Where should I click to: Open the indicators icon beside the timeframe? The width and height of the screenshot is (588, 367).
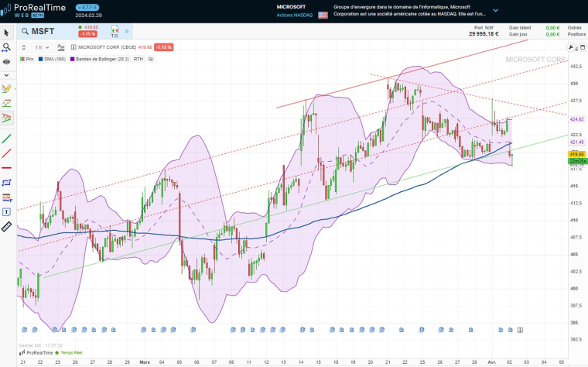(x=60, y=47)
